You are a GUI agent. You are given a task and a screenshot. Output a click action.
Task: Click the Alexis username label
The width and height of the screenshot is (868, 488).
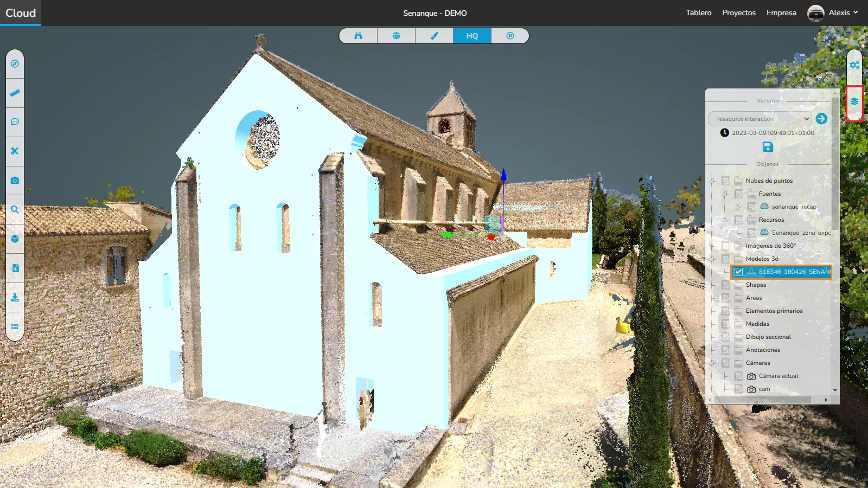click(839, 12)
